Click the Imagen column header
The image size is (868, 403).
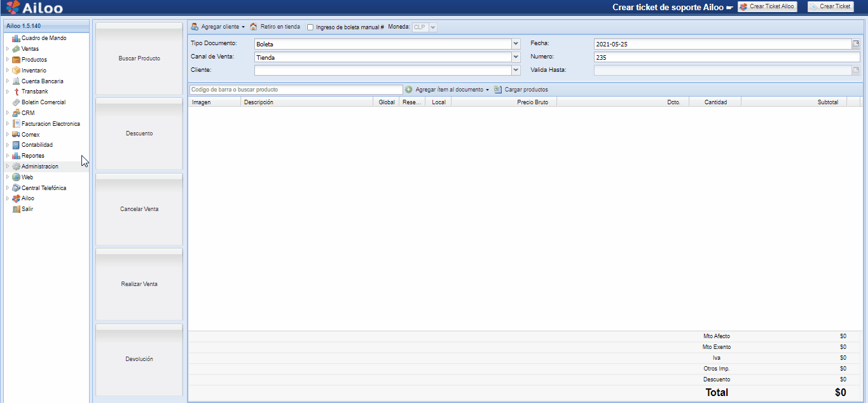(214, 102)
